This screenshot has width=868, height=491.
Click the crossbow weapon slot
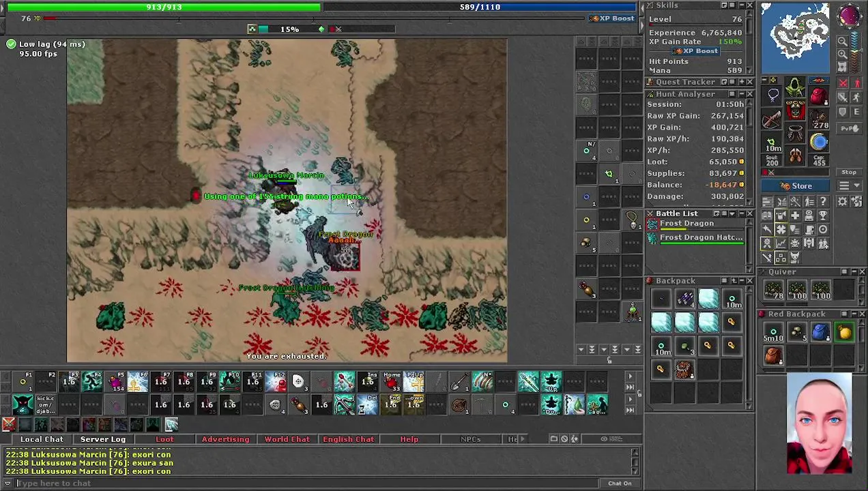(x=773, y=119)
